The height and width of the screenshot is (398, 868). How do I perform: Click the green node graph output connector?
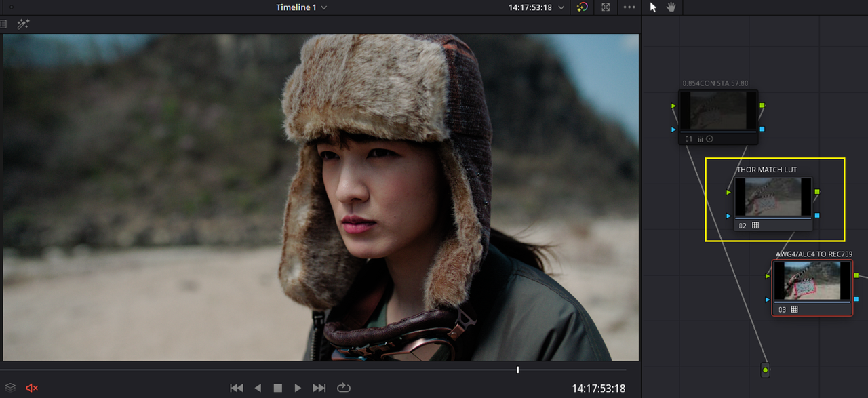click(766, 370)
